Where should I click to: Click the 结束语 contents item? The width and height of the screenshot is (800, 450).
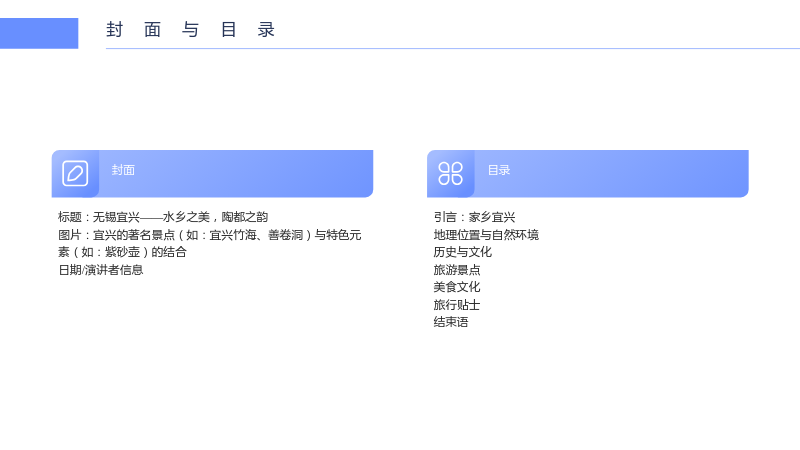click(x=451, y=322)
